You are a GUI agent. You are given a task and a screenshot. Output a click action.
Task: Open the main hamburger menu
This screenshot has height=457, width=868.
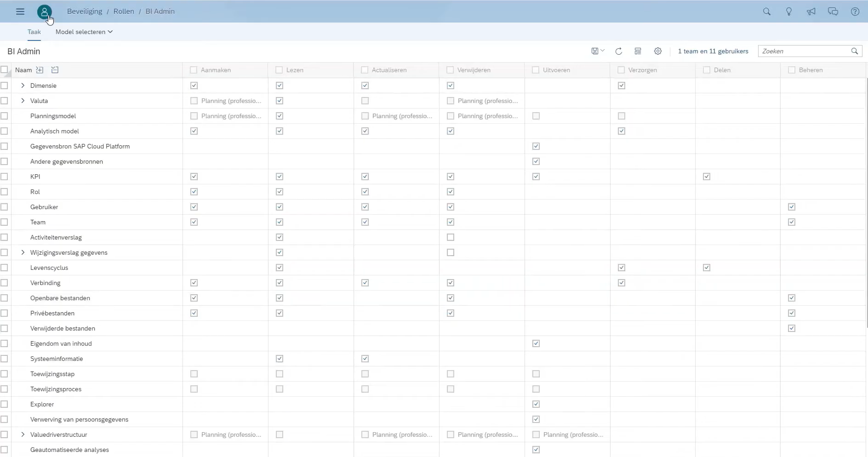coord(20,11)
